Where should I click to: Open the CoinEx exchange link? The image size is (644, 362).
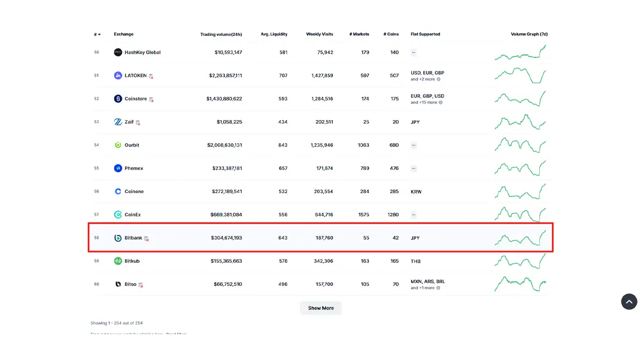click(x=133, y=215)
